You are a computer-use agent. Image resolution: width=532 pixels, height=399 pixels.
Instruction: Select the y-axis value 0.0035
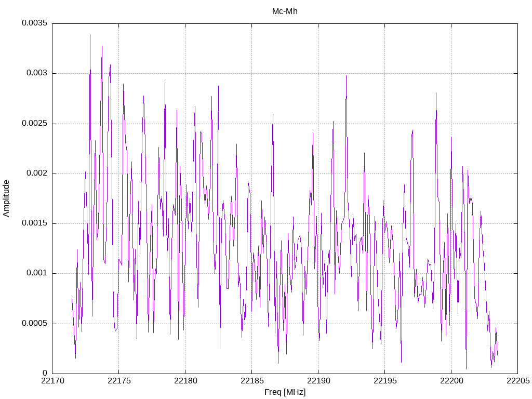[35, 23]
